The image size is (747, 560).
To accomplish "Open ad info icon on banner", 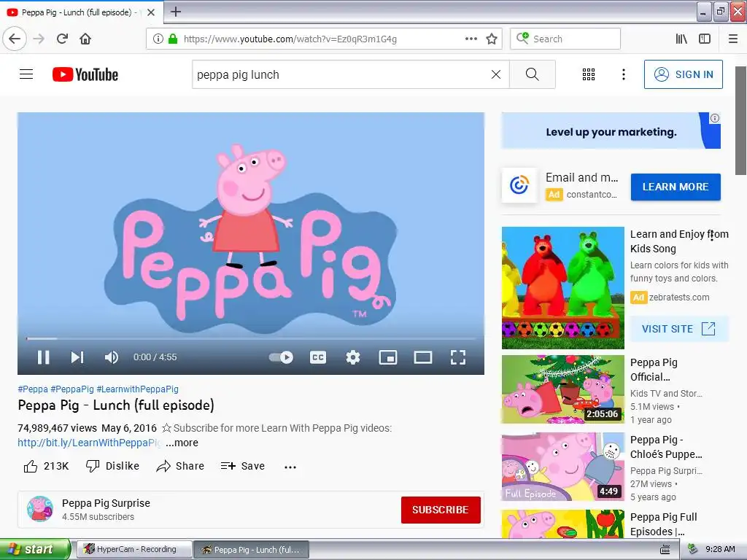I will [x=715, y=118].
